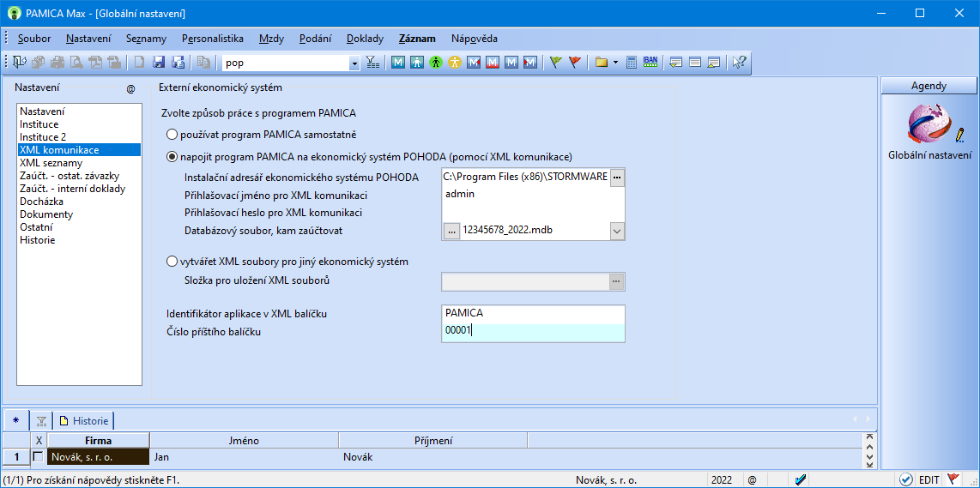The width and height of the screenshot is (980, 488).
Task: Click the note window with up arrow icon
Action: pos(714,62)
